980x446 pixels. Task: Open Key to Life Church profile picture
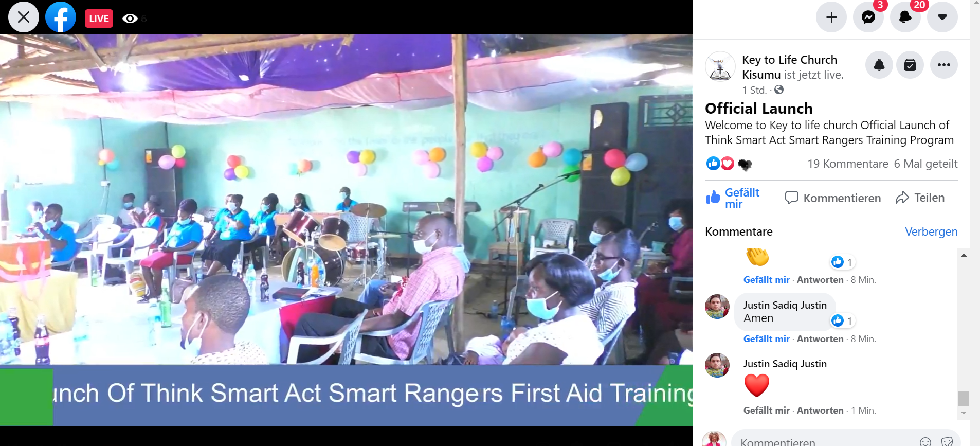point(720,67)
